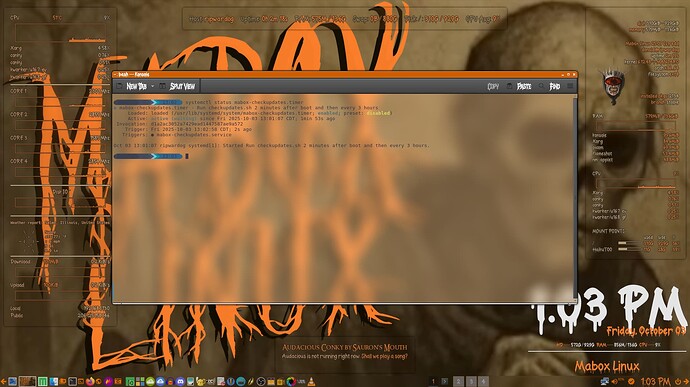690x387 pixels.
Task: Click 'Audacious Conky by Sauron's Mouth' heading
Action: 345,347
